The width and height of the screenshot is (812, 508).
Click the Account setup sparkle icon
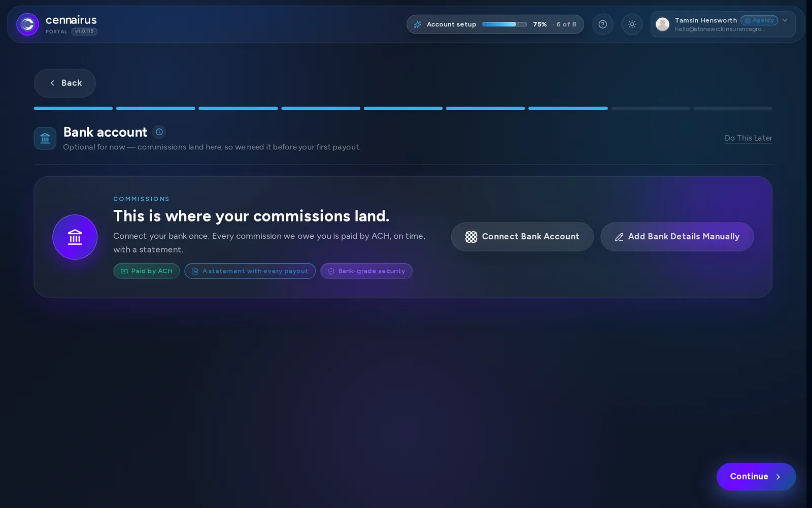tap(418, 24)
